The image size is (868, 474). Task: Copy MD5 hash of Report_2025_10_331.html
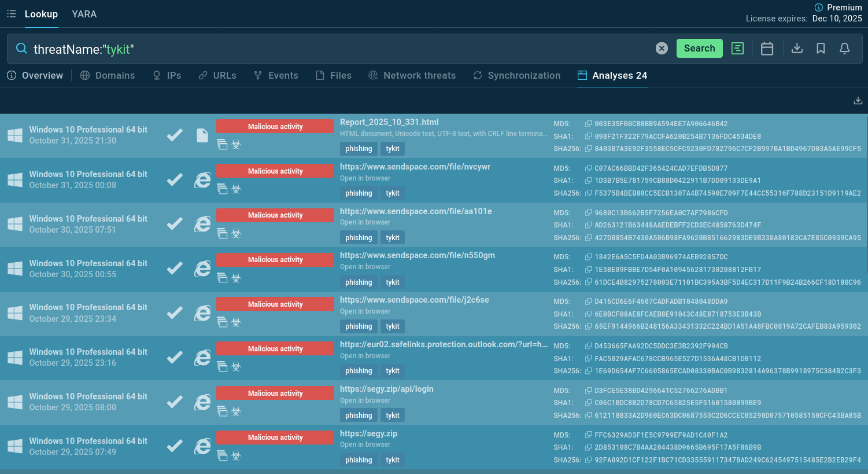[x=588, y=124]
